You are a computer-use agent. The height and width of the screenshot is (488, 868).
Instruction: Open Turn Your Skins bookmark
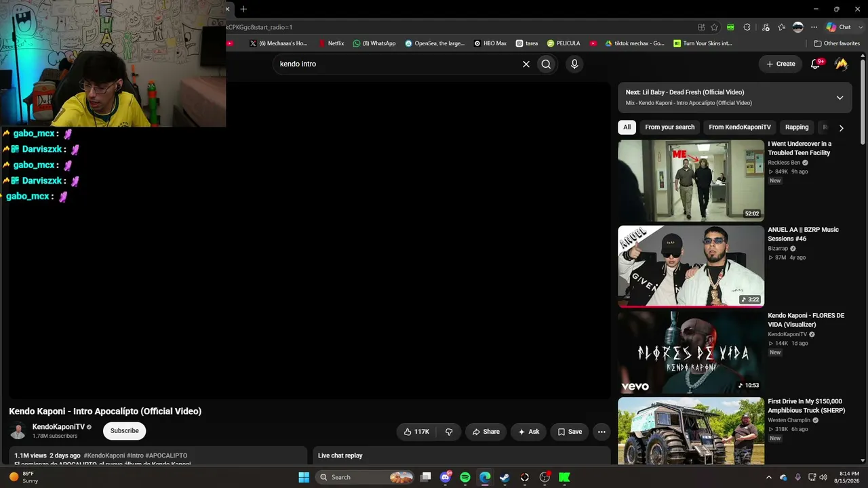click(703, 43)
